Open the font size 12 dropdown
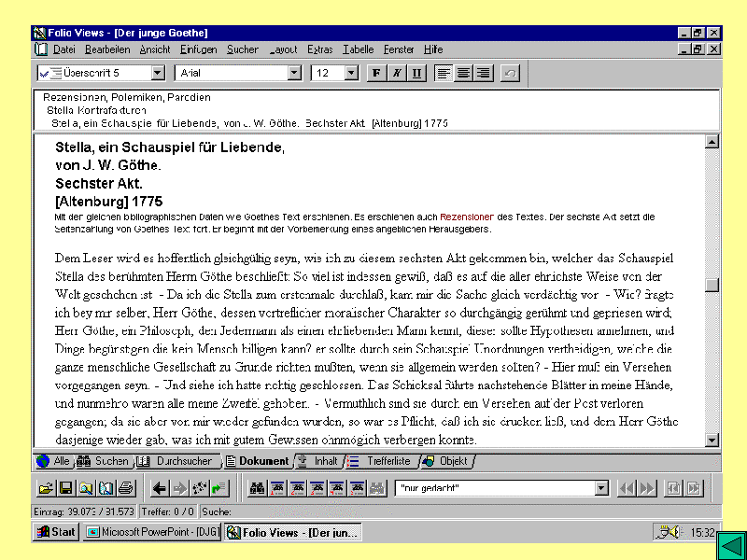Screen dimensions: 747x560 pos(352,73)
